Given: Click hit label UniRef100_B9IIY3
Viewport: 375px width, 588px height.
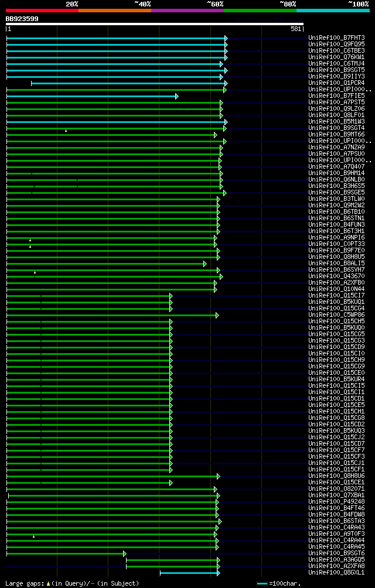Looking at the screenshot, I should 336,77.
